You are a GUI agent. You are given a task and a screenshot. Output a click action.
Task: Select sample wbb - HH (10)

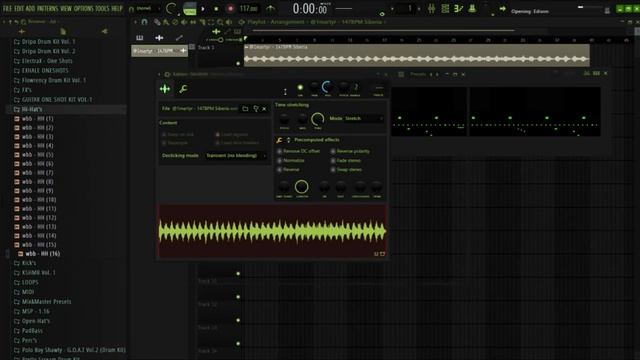coord(36,200)
